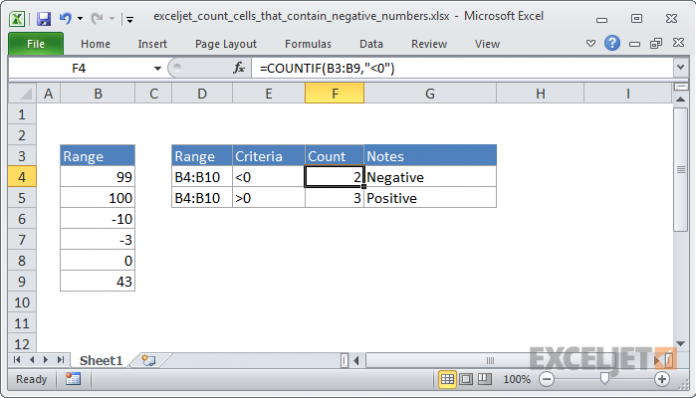Close the workbook window in ribbon
The image size is (696, 398).
click(678, 43)
